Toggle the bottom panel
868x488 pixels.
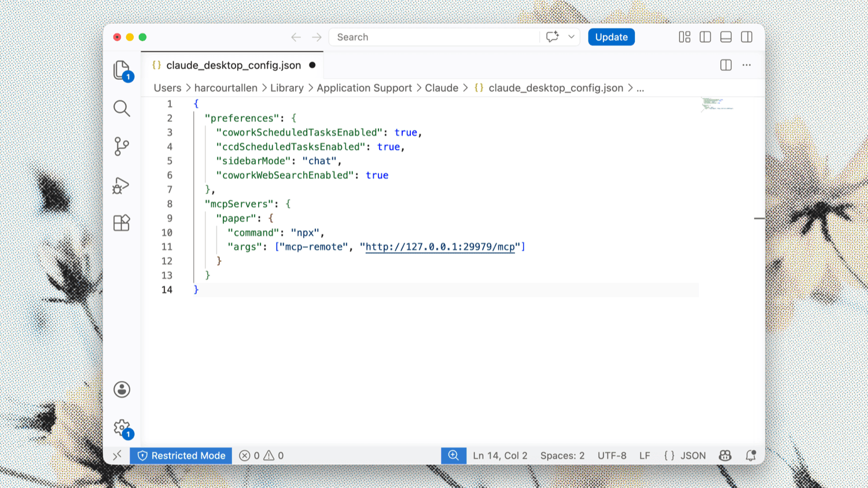[726, 37]
